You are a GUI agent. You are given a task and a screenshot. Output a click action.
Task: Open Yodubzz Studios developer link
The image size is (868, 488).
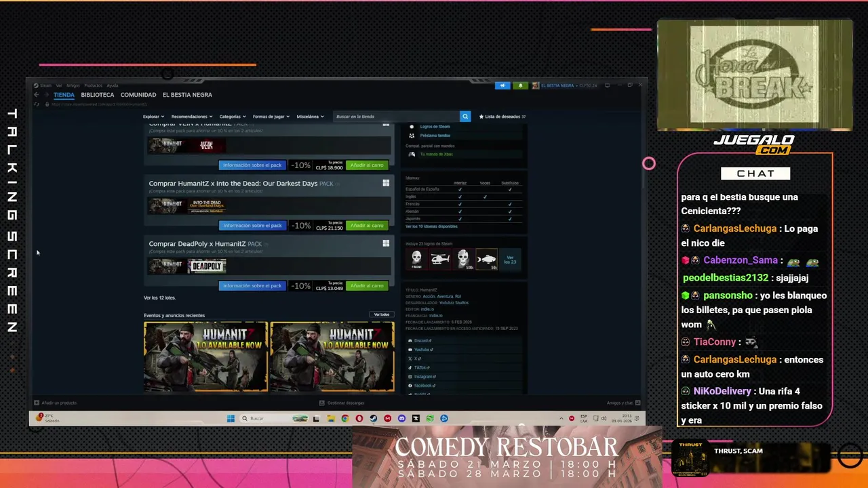pyautogui.click(x=454, y=303)
